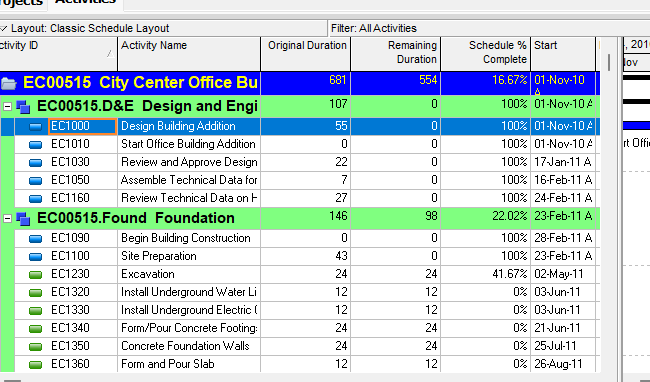Click the green EC1230 activity icon
The height and width of the screenshot is (382, 650).
point(36,274)
